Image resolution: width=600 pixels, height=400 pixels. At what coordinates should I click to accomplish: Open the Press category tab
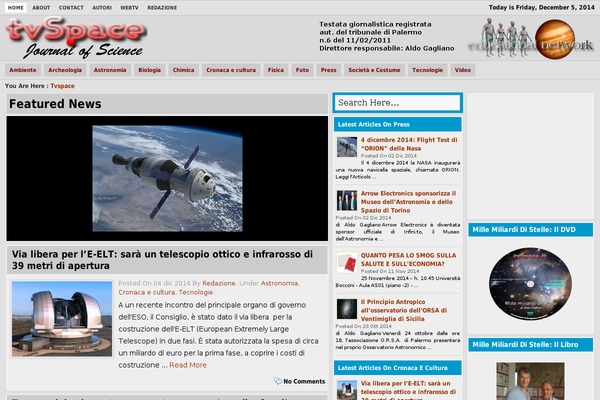[x=328, y=70]
